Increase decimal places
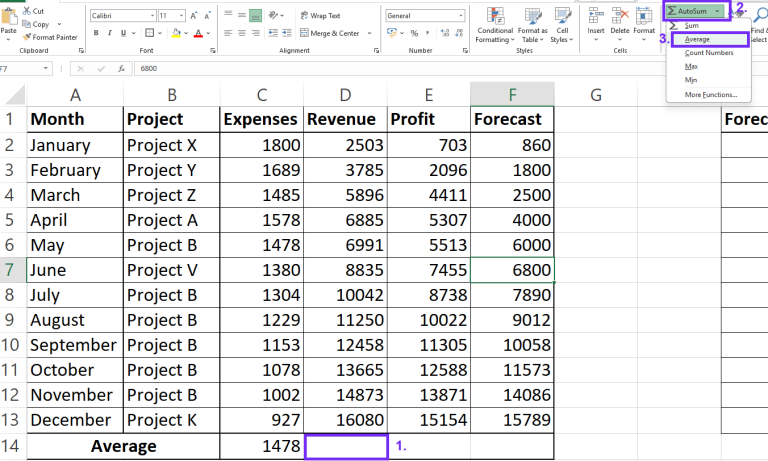The height and width of the screenshot is (461, 768). click(445, 33)
